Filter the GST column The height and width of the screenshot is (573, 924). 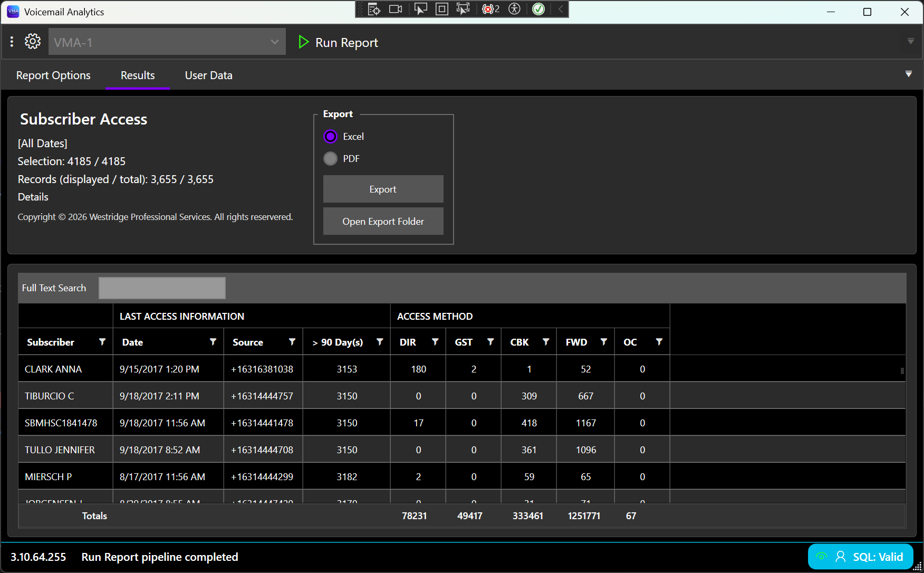point(490,342)
